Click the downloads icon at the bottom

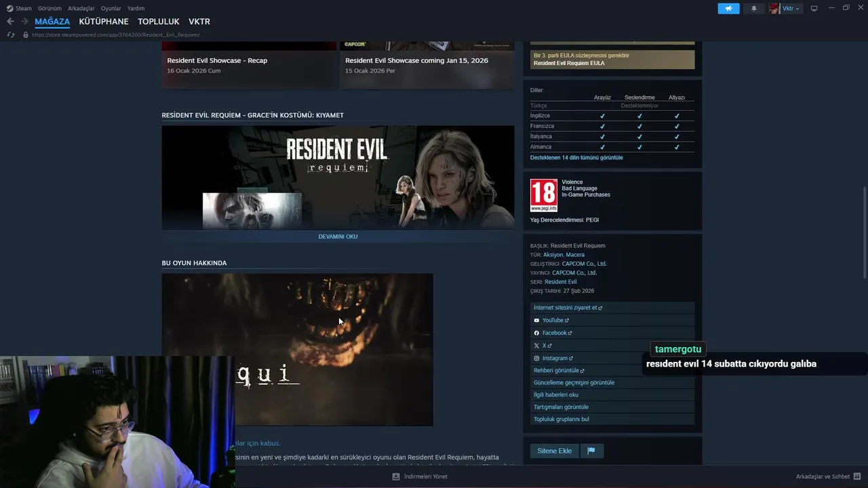(396, 476)
